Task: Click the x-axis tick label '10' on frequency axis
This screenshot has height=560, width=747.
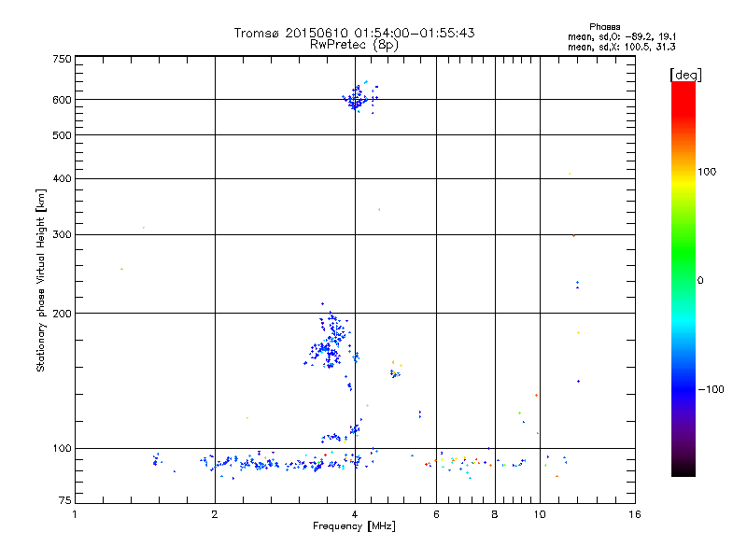Action: pyautogui.click(x=540, y=514)
